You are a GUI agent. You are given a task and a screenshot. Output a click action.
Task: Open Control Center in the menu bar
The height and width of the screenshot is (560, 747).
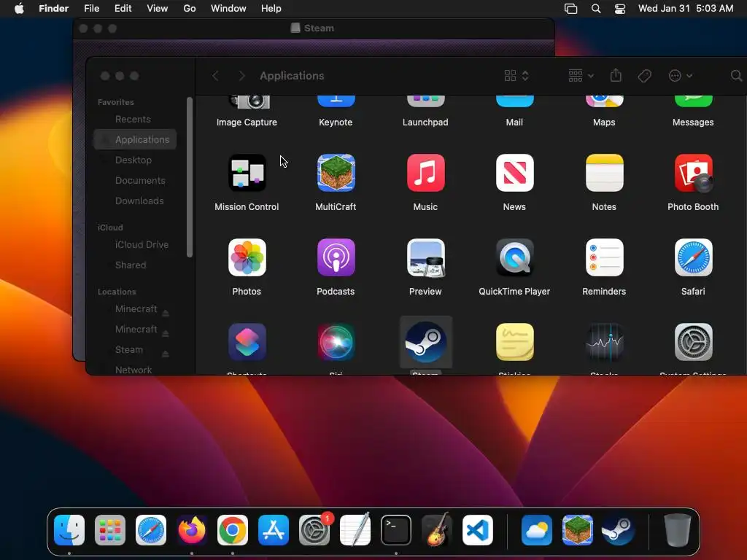point(620,9)
